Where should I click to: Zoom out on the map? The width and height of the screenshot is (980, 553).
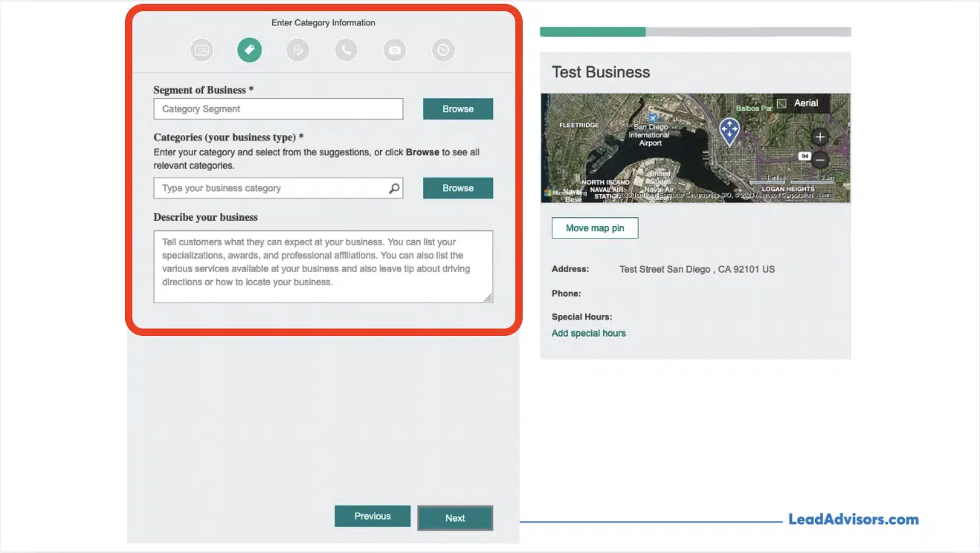[820, 159]
